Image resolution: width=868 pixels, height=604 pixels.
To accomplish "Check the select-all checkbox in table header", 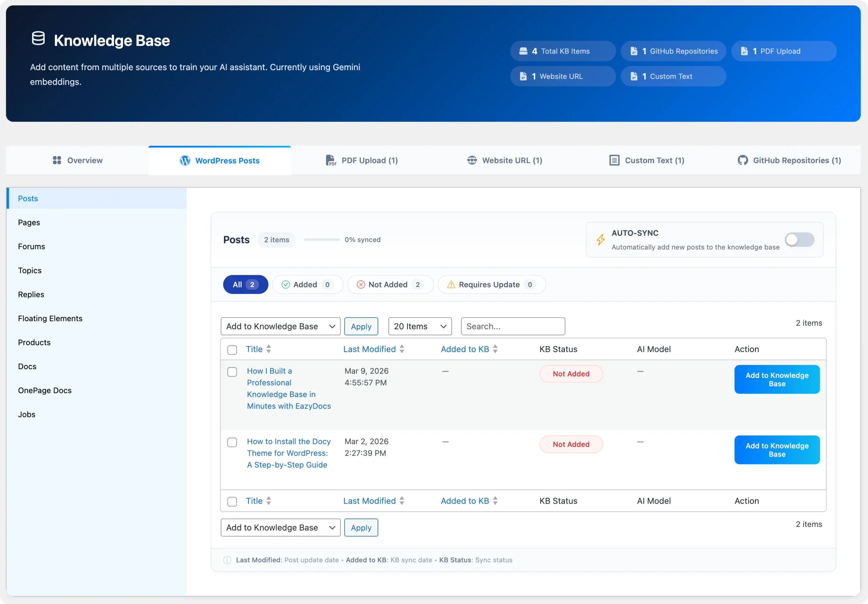I will click(232, 350).
